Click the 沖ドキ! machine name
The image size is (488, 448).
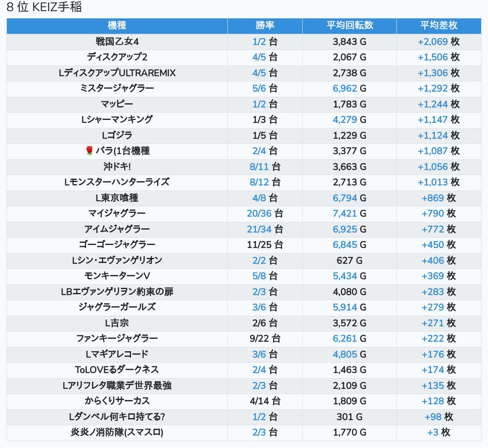117,167
